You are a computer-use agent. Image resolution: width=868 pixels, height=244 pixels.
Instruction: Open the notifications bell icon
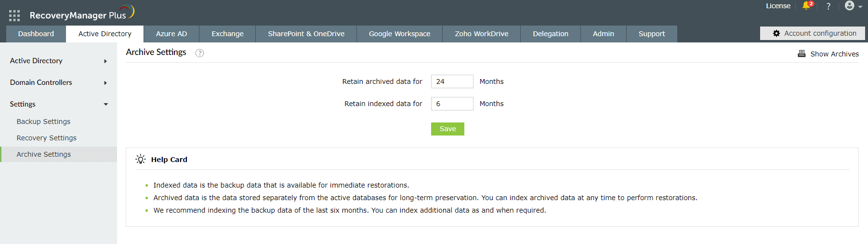click(x=806, y=6)
